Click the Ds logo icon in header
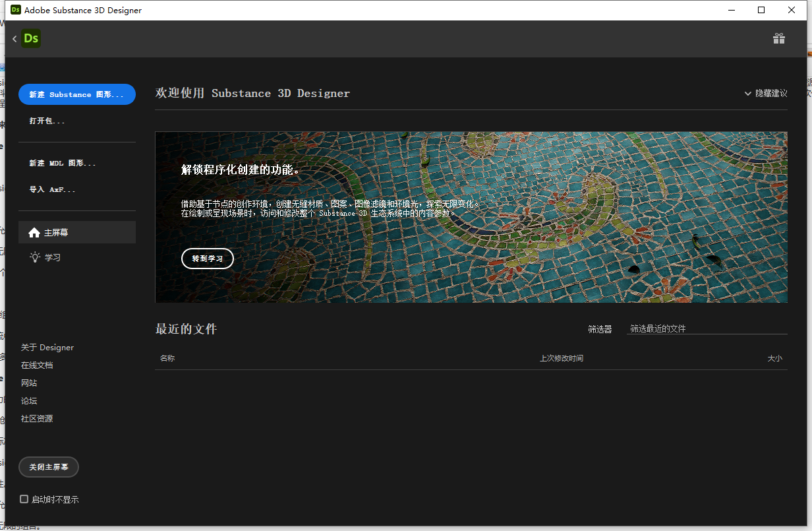Image resolution: width=812 pixels, height=531 pixels. (30, 38)
